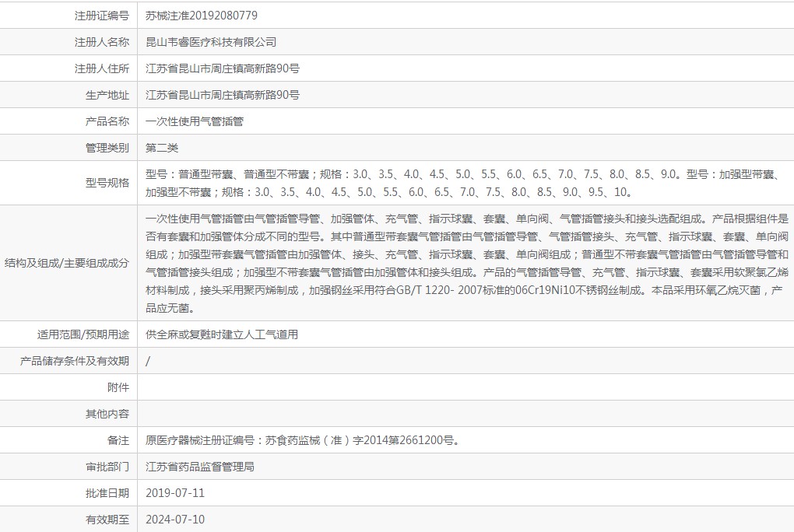Image resolution: width=794 pixels, height=532 pixels.
Task: Click the 适用范围/预期用途 label
Action: (83, 334)
